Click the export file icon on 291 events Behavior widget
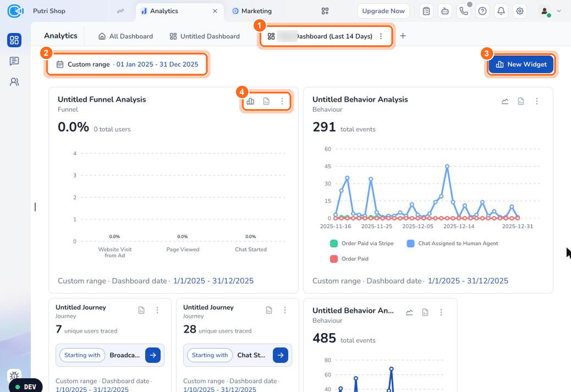 [521, 101]
